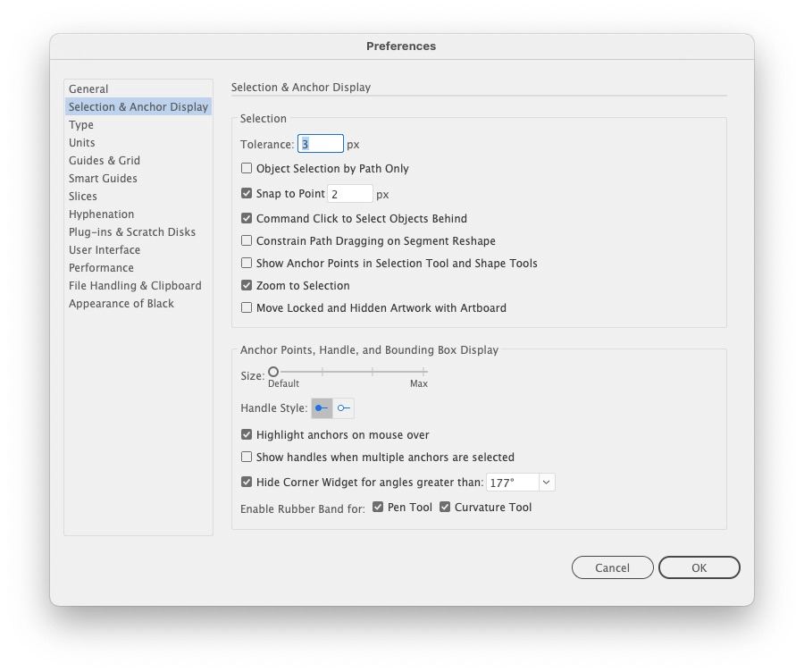The height and width of the screenshot is (672, 804).
Task: Go to Guides & Grid preferences
Action: click(138, 161)
